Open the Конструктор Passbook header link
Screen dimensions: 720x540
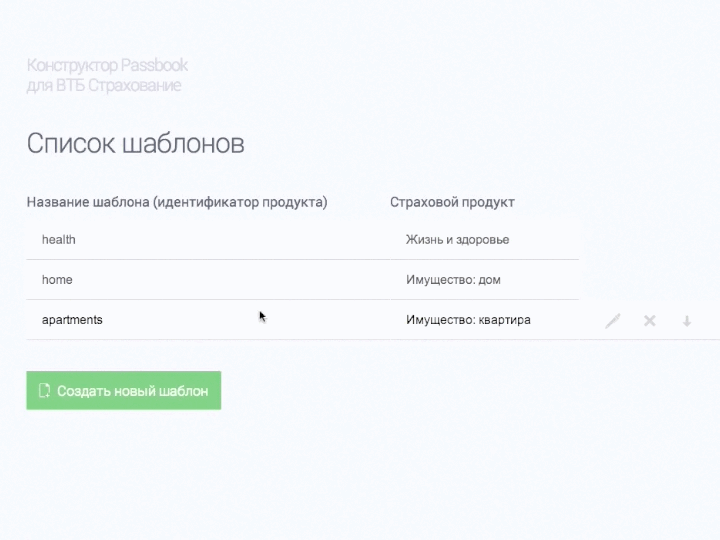(x=107, y=75)
